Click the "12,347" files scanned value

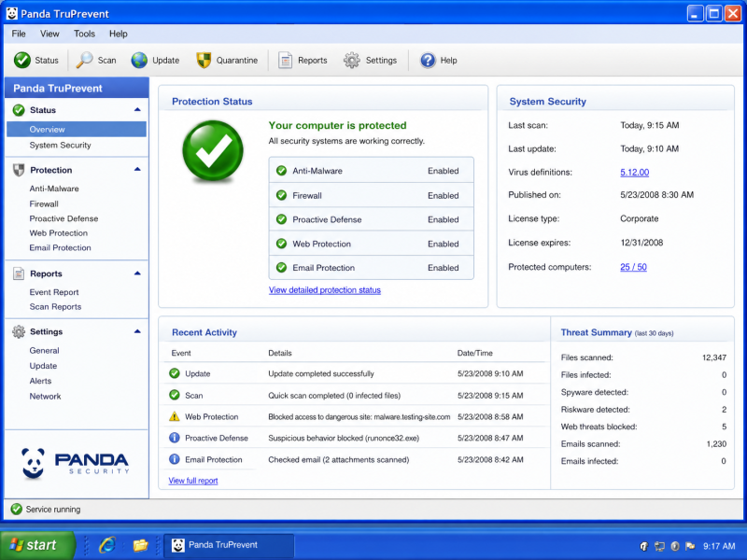tap(714, 357)
